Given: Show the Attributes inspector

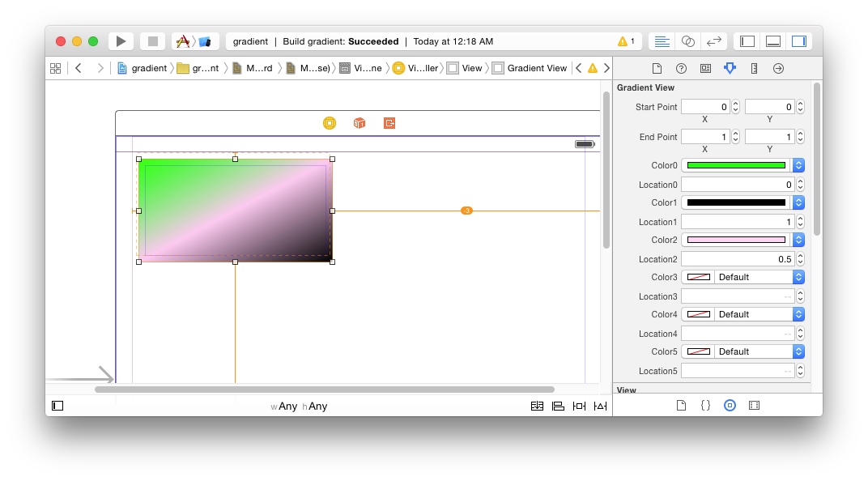Looking at the screenshot, I should click(x=730, y=68).
